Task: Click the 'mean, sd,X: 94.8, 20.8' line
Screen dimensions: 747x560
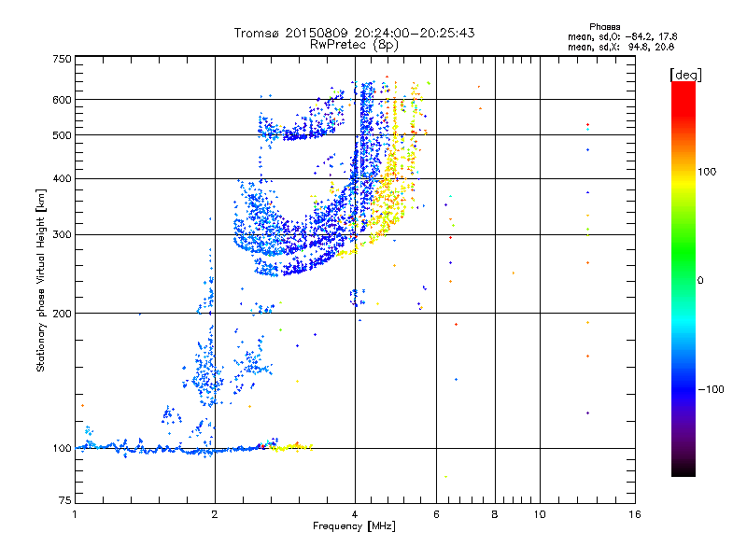Action: click(x=621, y=48)
